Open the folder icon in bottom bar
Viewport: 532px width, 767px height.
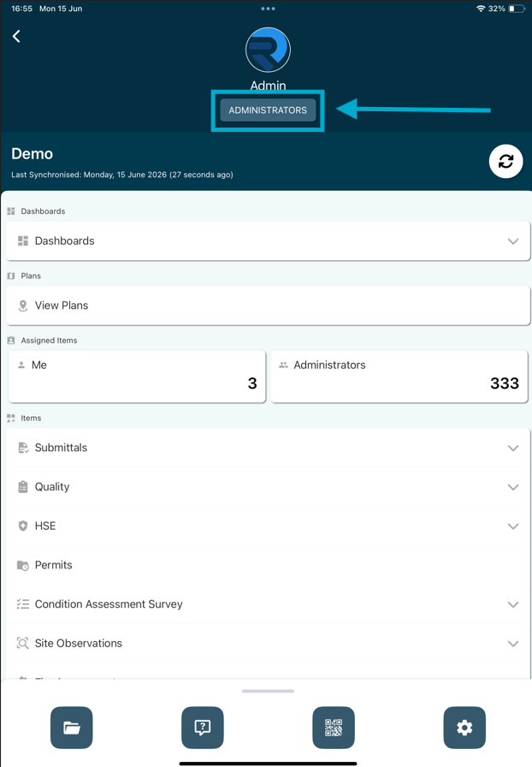pyautogui.click(x=71, y=728)
